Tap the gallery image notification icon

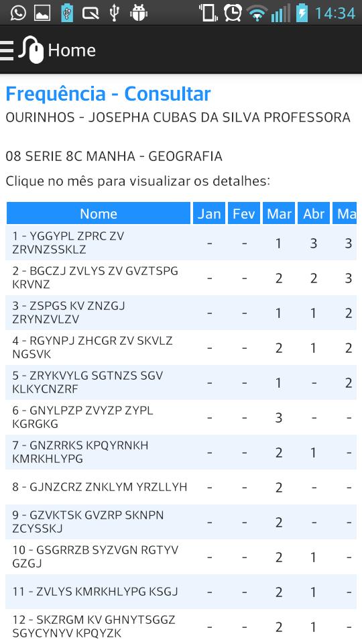point(42,13)
